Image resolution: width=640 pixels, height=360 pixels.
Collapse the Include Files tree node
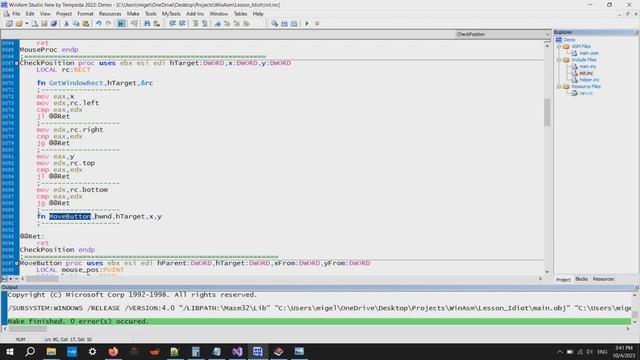(x=559, y=60)
